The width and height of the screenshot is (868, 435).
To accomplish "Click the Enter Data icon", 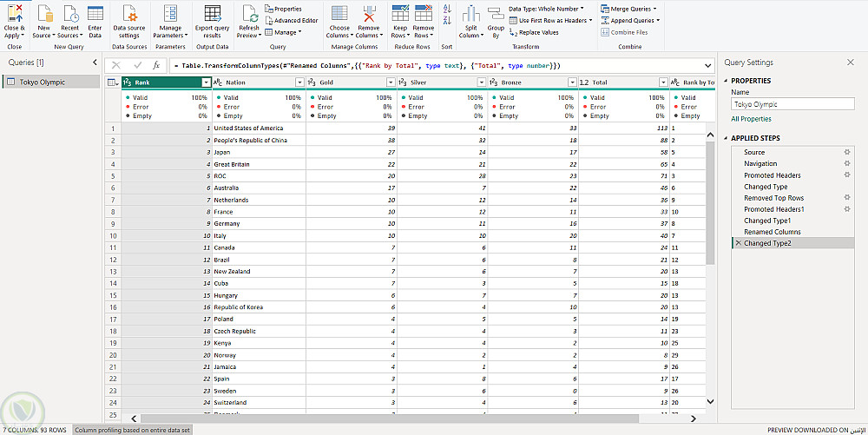I will [95, 13].
